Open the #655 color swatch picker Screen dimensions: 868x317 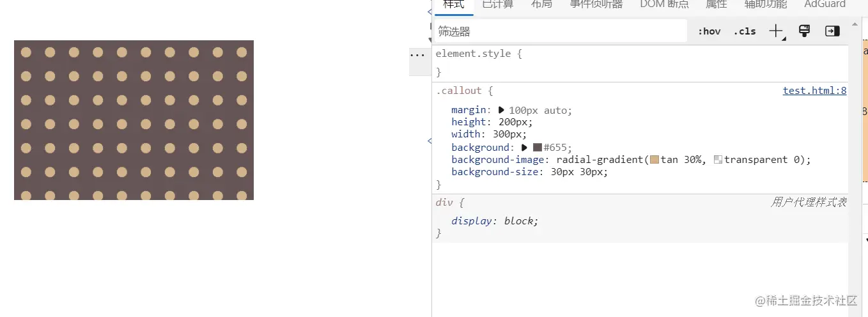pos(537,148)
